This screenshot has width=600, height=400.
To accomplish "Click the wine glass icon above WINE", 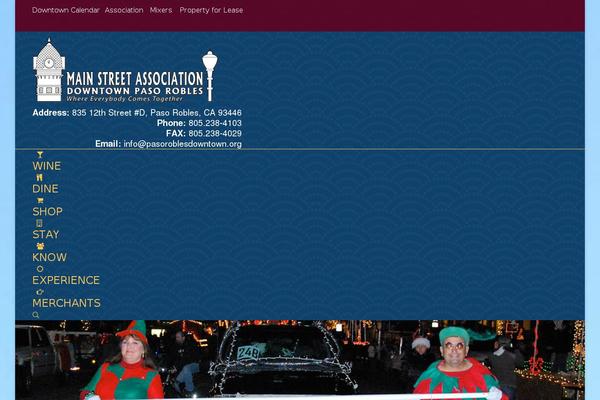I will coord(40,155).
